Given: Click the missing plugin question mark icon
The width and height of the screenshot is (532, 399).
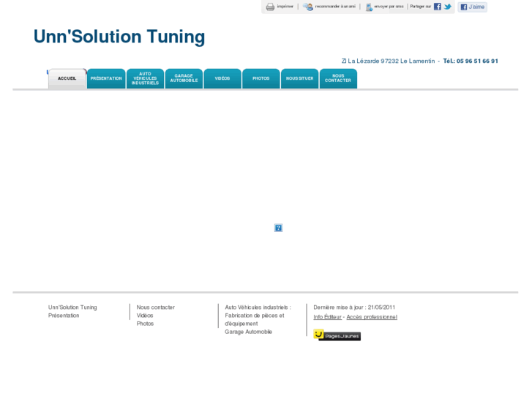Looking at the screenshot, I should 278,228.
